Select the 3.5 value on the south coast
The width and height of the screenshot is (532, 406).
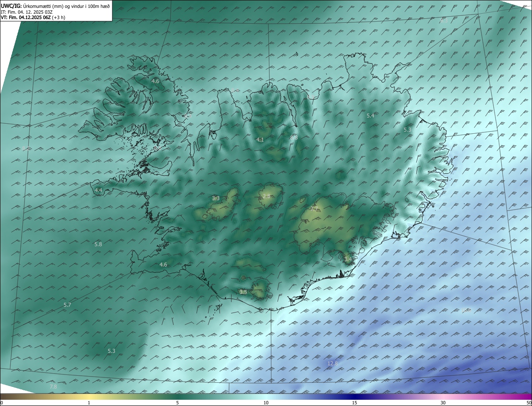point(243,292)
